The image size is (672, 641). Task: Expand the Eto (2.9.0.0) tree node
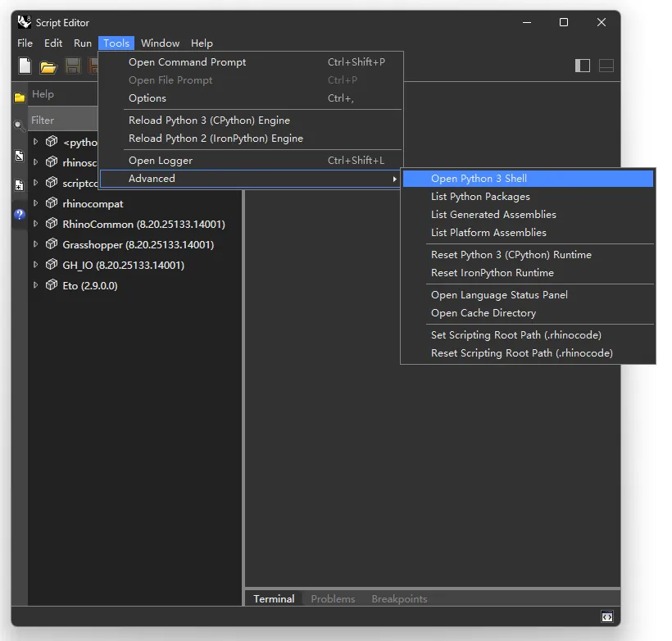tap(36, 285)
